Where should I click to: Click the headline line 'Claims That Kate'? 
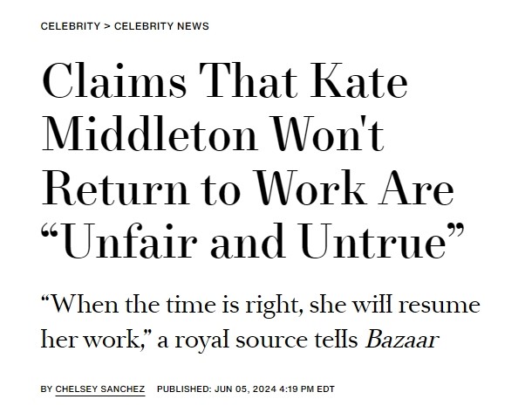[x=224, y=80]
